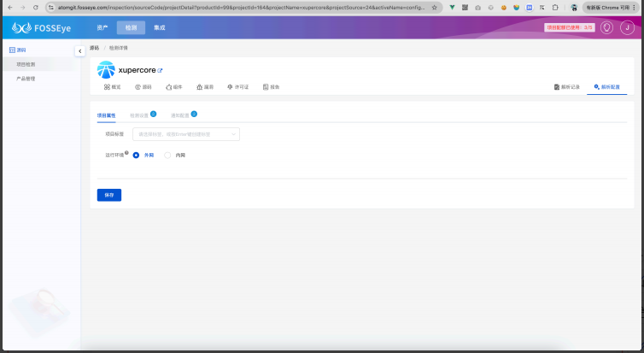Click the QR code extension icon

(x=465, y=8)
